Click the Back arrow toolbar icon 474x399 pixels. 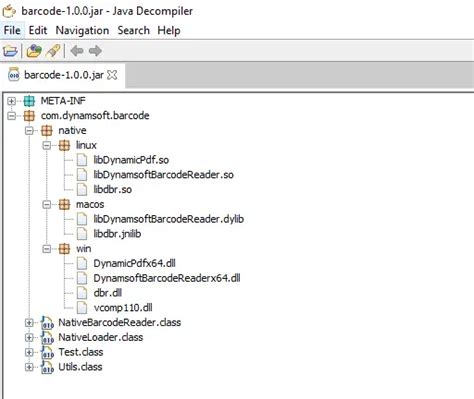click(x=77, y=51)
